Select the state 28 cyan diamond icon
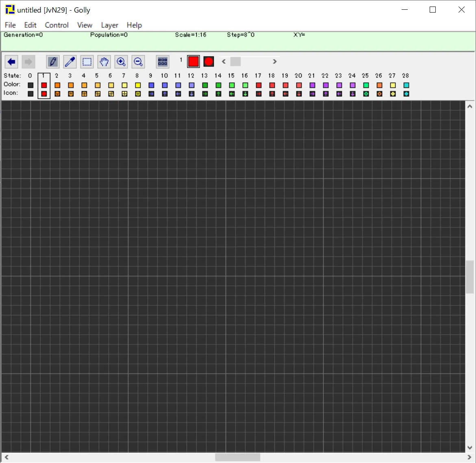 click(406, 94)
